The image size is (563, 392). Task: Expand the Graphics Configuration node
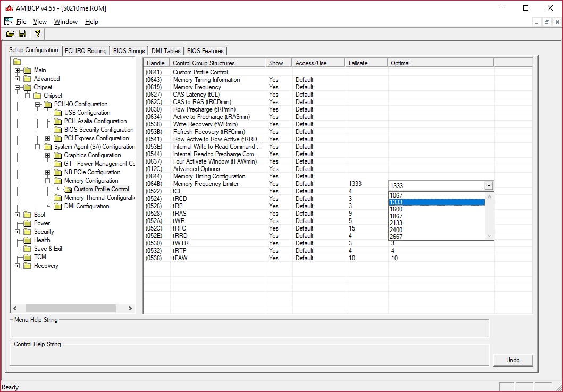coord(47,155)
